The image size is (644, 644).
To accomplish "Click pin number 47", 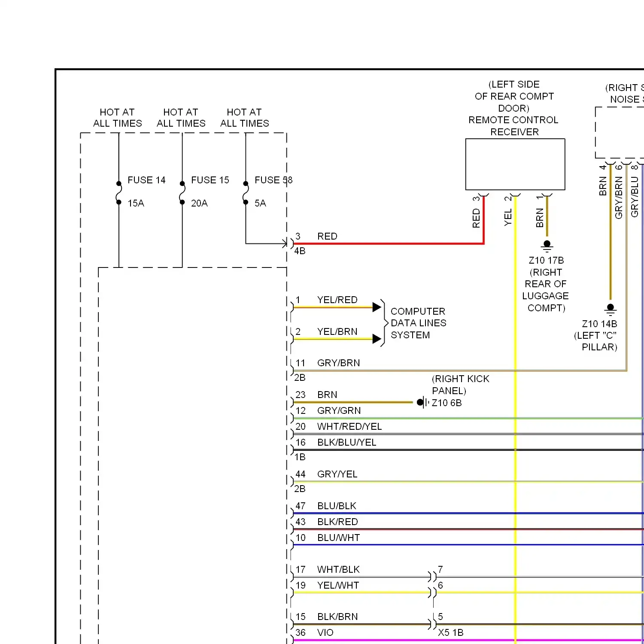I will pos(301,506).
